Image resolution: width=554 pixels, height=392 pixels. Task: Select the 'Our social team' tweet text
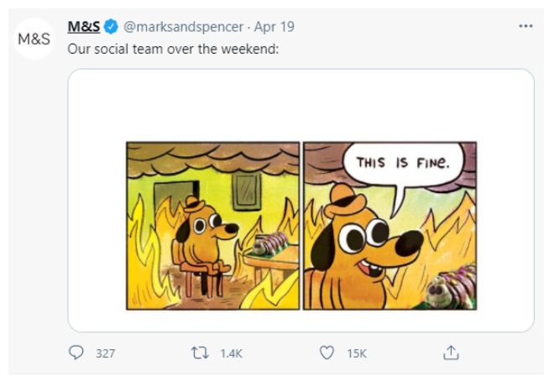point(172,48)
